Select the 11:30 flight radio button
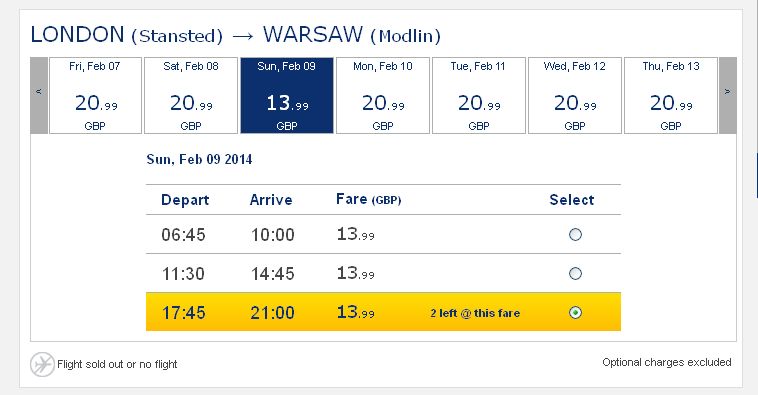The image size is (758, 395). point(575,274)
